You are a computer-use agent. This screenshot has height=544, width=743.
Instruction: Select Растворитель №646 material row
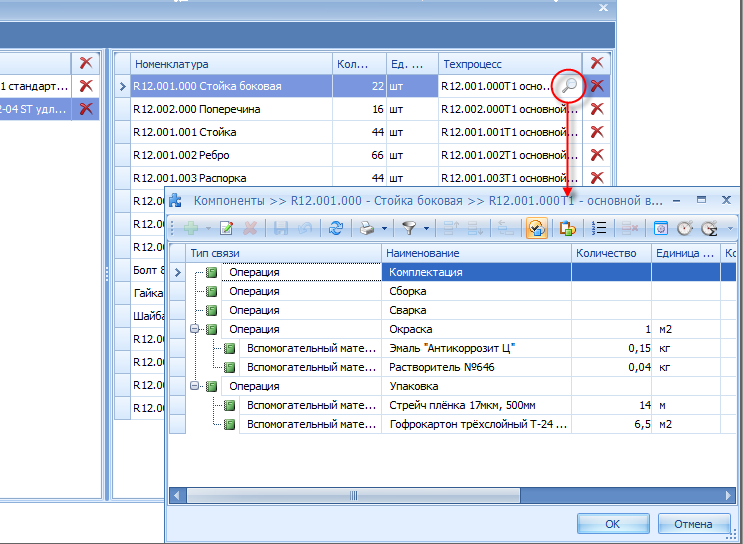(453, 367)
